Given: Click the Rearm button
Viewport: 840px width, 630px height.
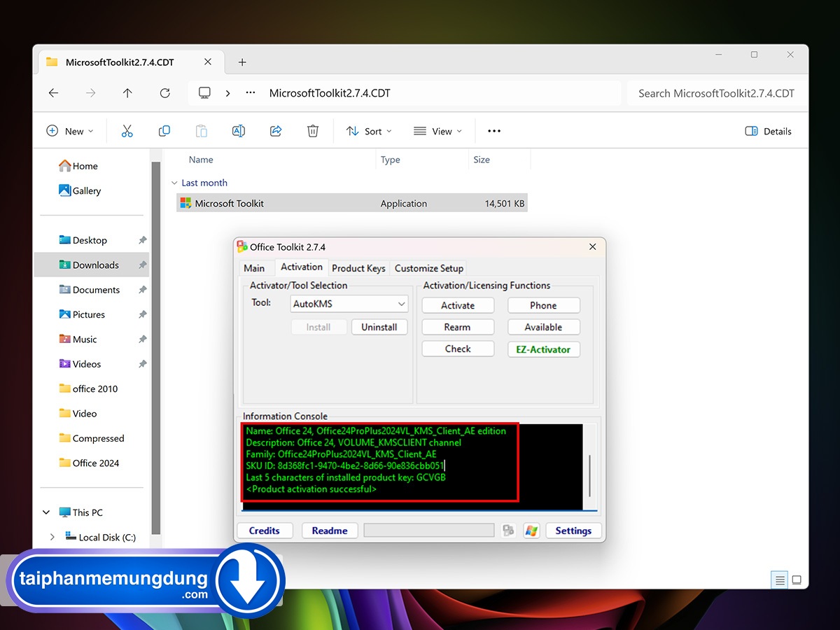Looking at the screenshot, I should coord(458,327).
